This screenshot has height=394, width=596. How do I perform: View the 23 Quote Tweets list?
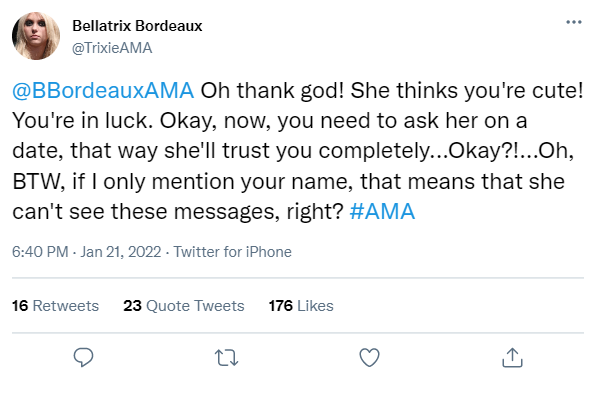click(x=184, y=306)
